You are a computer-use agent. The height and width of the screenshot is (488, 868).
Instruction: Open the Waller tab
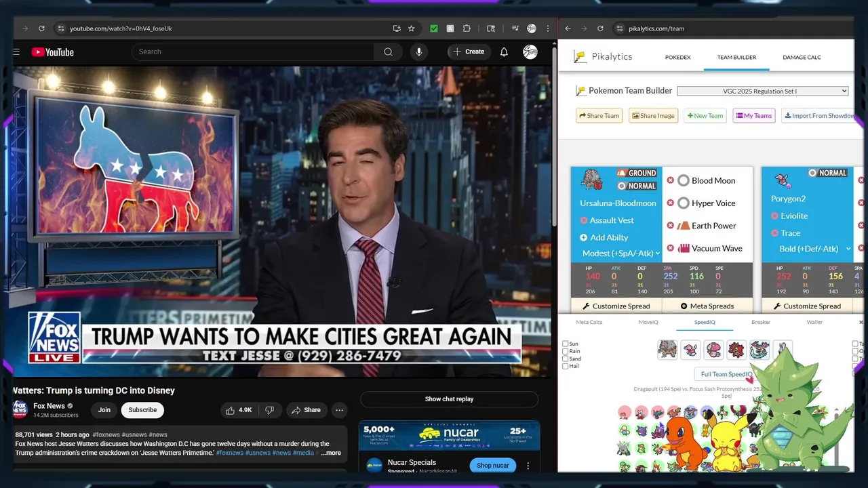[814, 322]
